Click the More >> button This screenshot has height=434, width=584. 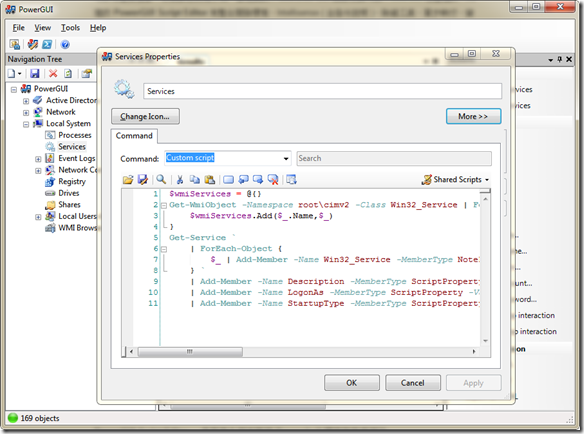(473, 116)
